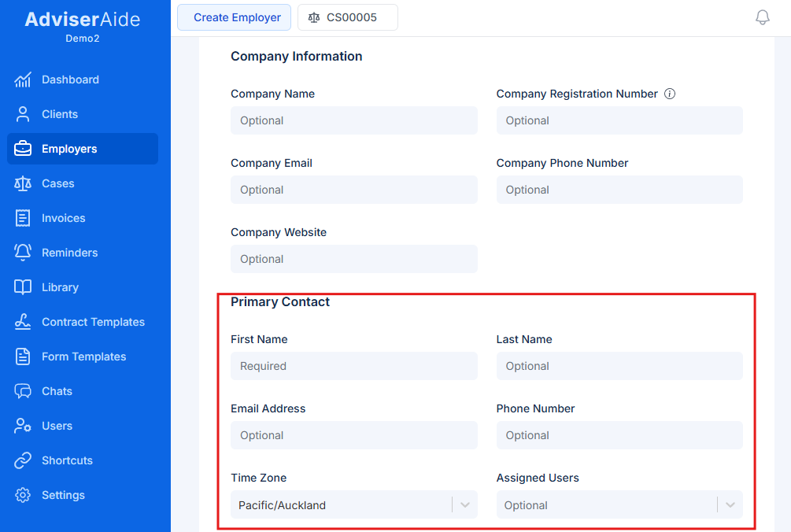791x532 pixels.
Task: Click the Assigned Users label
Action: click(538, 478)
